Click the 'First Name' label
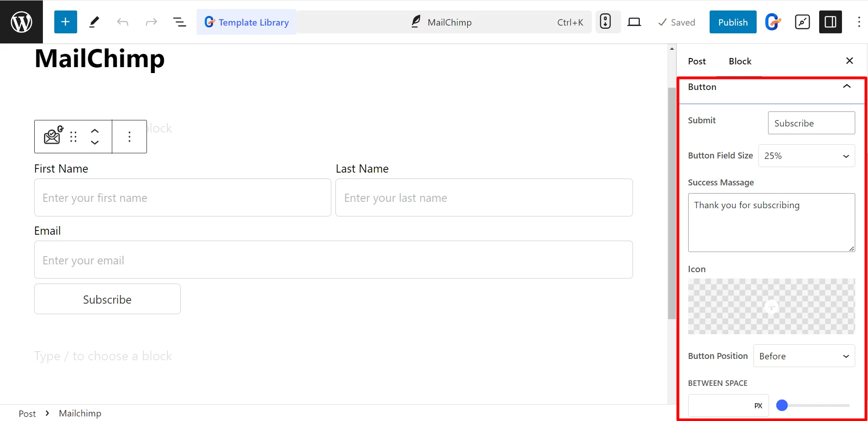This screenshot has height=421, width=868. pos(61,168)
